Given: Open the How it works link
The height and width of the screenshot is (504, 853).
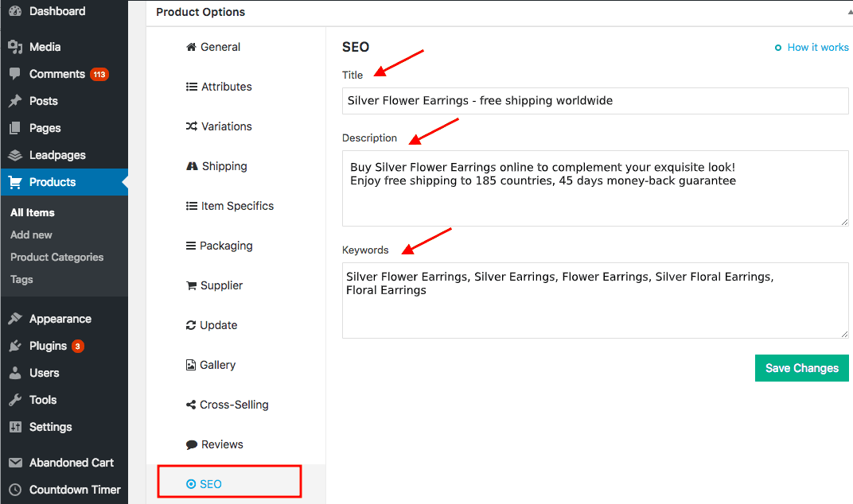Looking at the screenshot, I should tap(817, 47).
